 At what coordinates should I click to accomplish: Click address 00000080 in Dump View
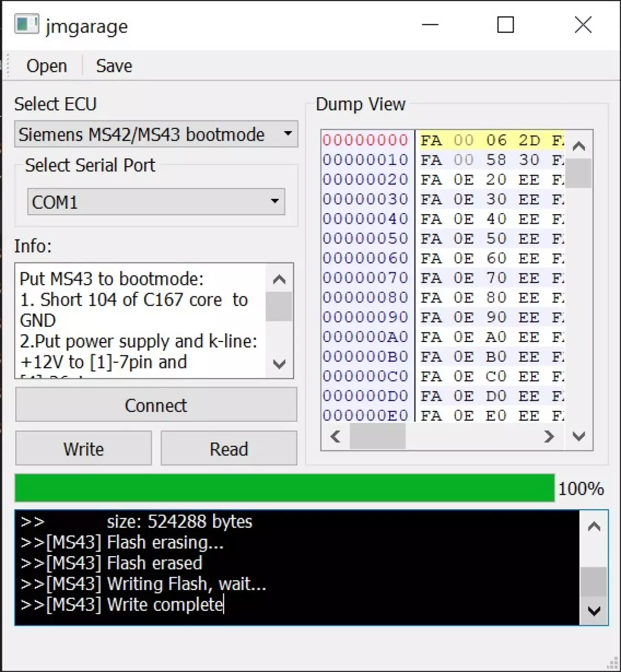click(x=365, y=297)
